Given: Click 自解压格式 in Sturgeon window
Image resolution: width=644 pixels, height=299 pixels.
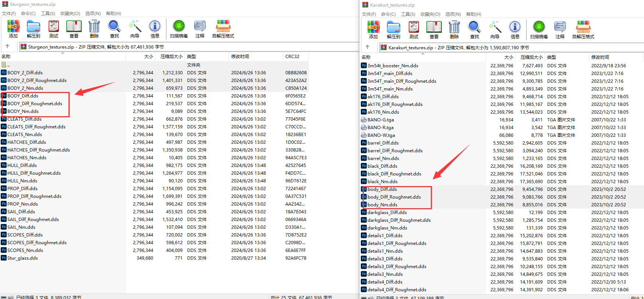Looking at the screenshot, I should coord(223,29).
